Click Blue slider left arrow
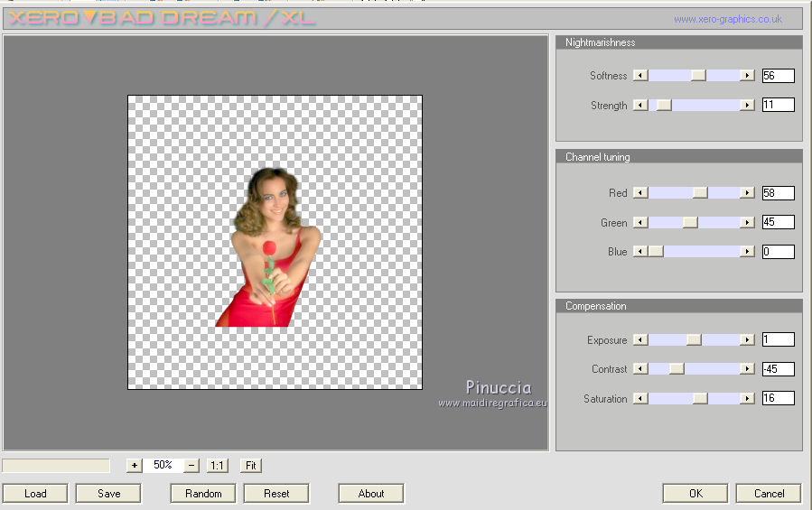Screen dimensions: 812x510 pos(640,251)
